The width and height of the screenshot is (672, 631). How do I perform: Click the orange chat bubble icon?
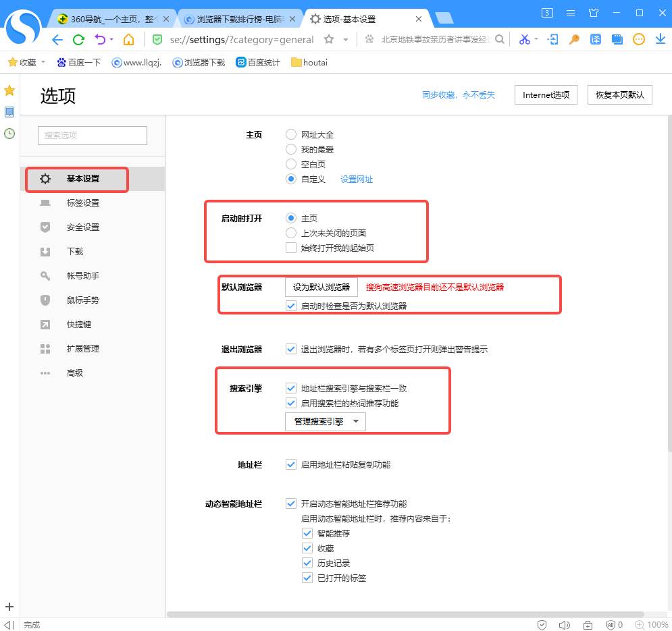(x=639, y=39)
